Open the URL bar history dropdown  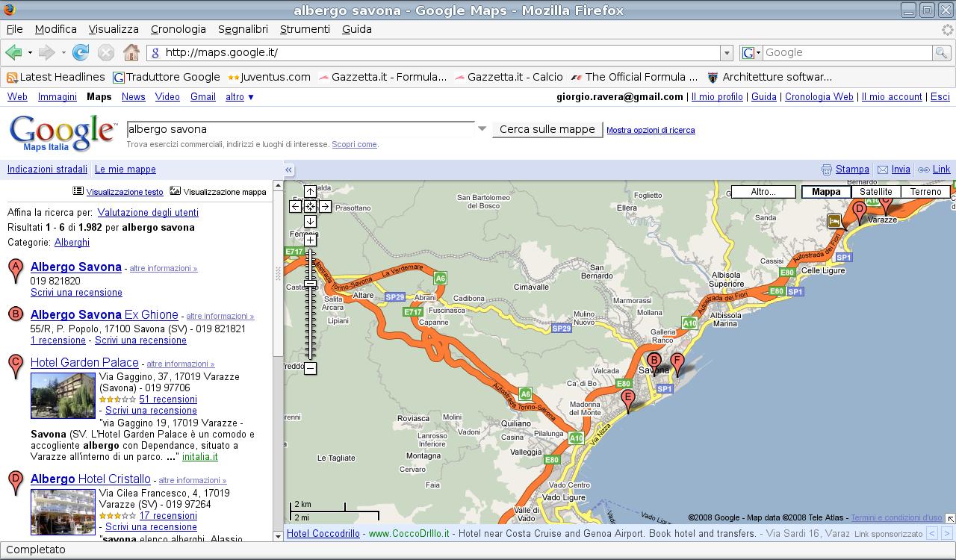(726, 52)
